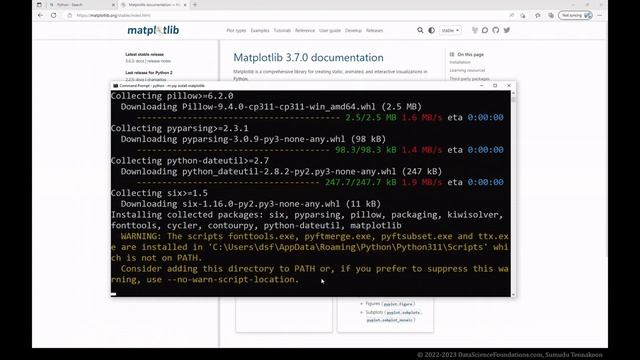This screenshot has width=640, height=360.
Task: Open the Twitter icon in the matplotlib header
Action: pyautogui.click(x=507, y=30)
